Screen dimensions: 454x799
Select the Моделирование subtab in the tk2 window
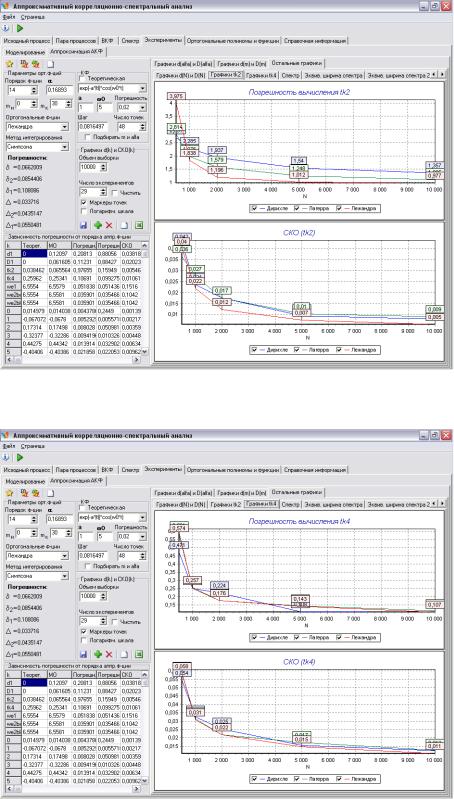pyautogui.click(x=24, y=52)
